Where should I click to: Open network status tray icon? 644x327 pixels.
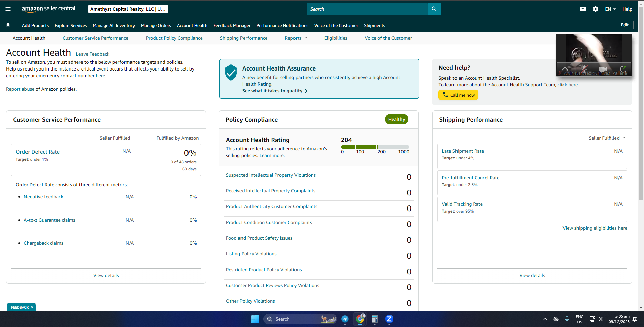click(x=592, y=319)
